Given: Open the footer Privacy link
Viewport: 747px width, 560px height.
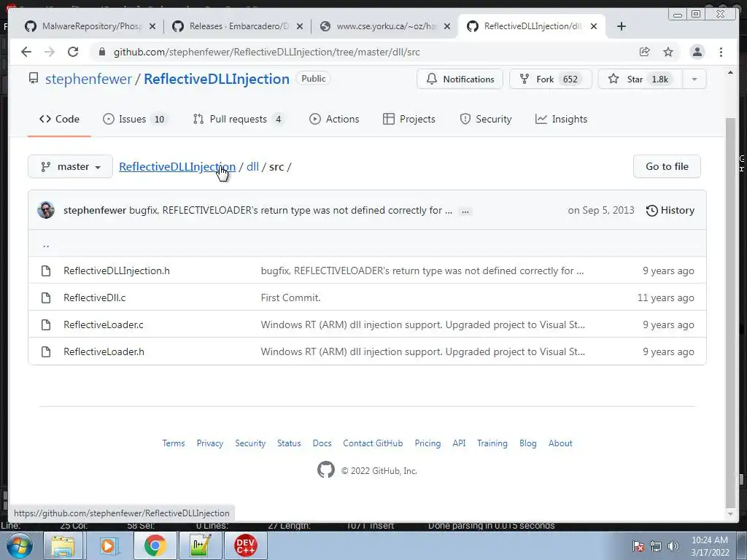Looking at the screenshot, I should click(x=210, y=443).
